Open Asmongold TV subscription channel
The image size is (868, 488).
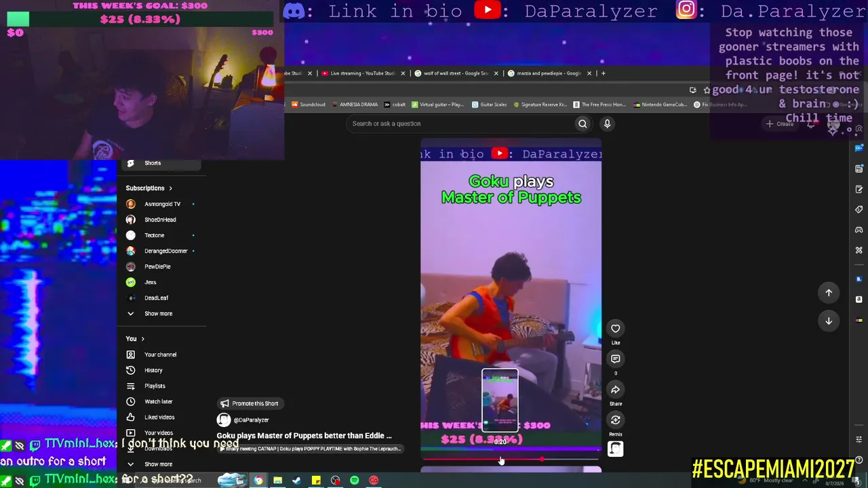(161, 204)
